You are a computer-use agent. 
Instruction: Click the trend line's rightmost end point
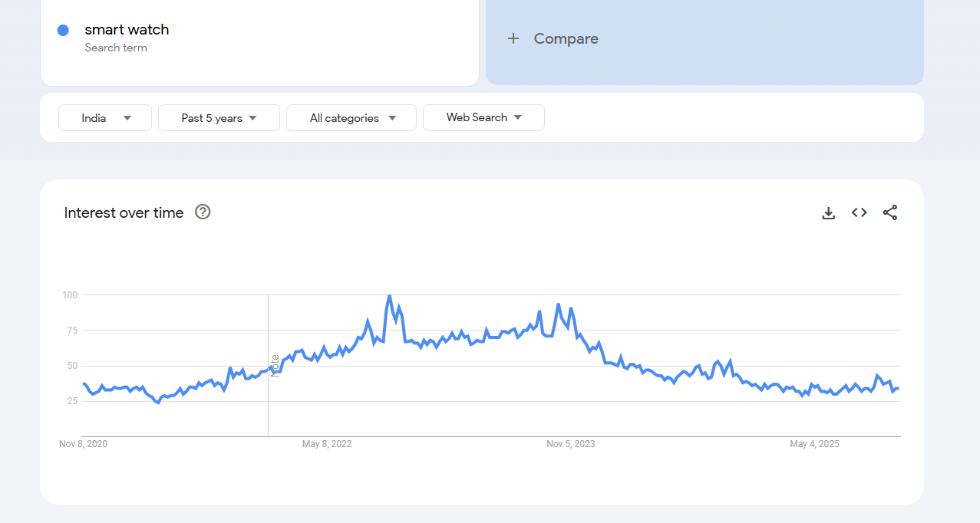coord(899,388)
